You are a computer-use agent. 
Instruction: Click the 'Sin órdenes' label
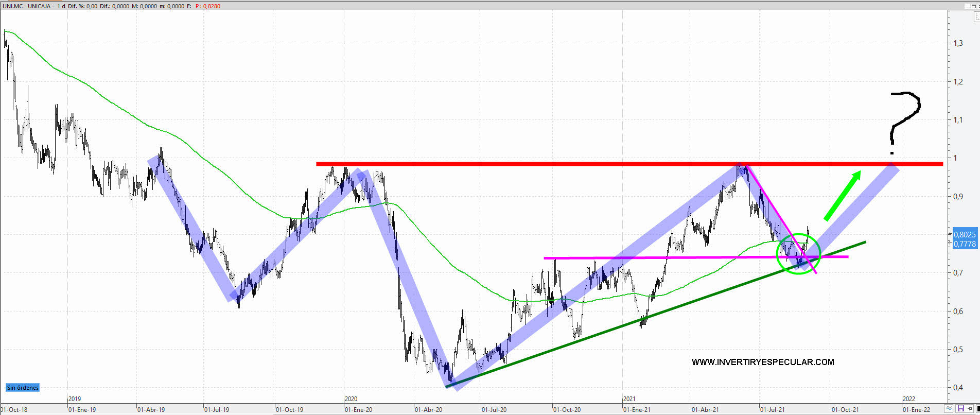click(x=23, y=388)
